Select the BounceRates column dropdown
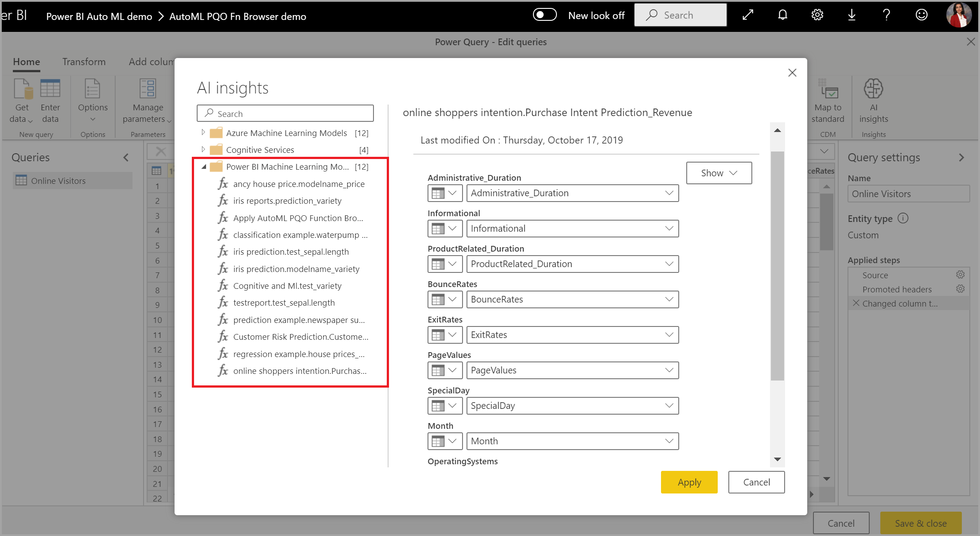Image resolution: width=980 pixels, height=536 pixels. (569, 299)
